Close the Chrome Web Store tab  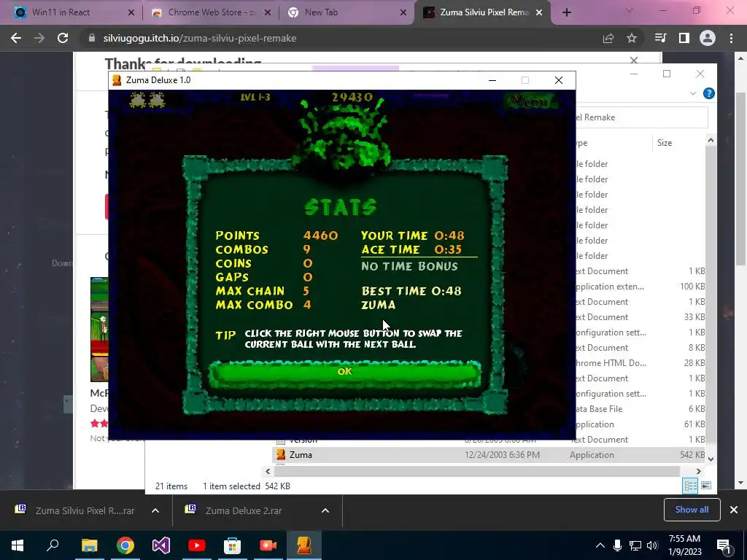pyautogui.click(x=268, y=12)
